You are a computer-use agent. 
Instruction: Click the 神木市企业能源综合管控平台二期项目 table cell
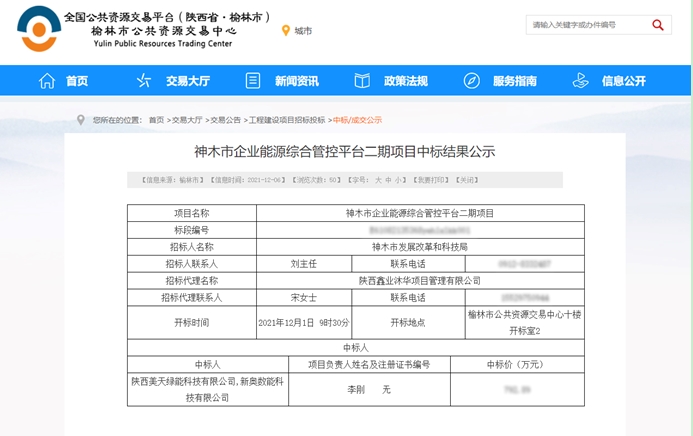click(420, 213)
